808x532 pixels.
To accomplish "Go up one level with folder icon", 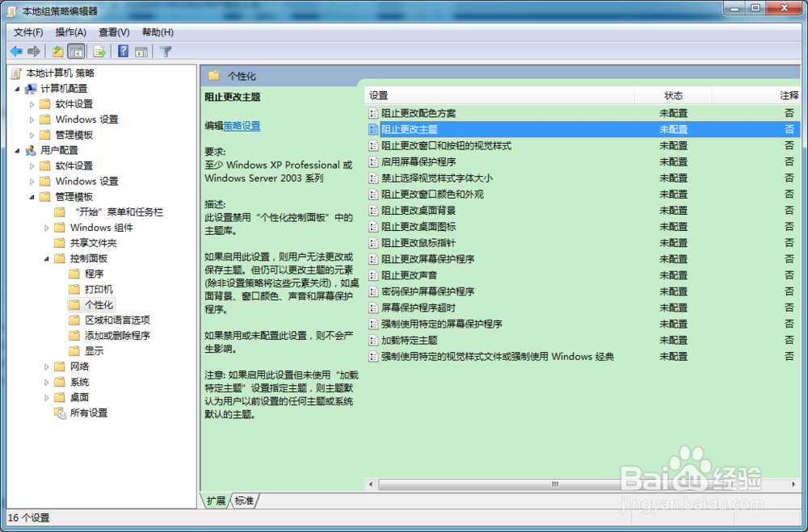I will pos(57,52).
